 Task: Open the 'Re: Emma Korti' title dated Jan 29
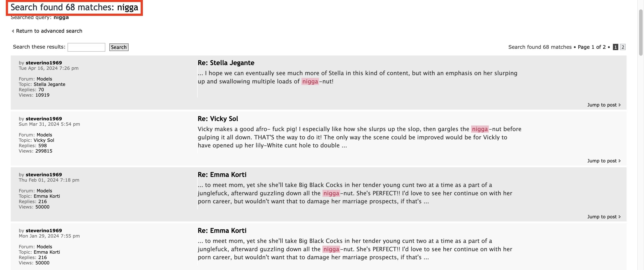pyautogui.click(x=222, y=230)
